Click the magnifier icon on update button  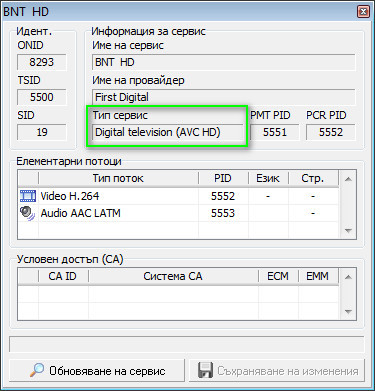click(x=37, y=370)
